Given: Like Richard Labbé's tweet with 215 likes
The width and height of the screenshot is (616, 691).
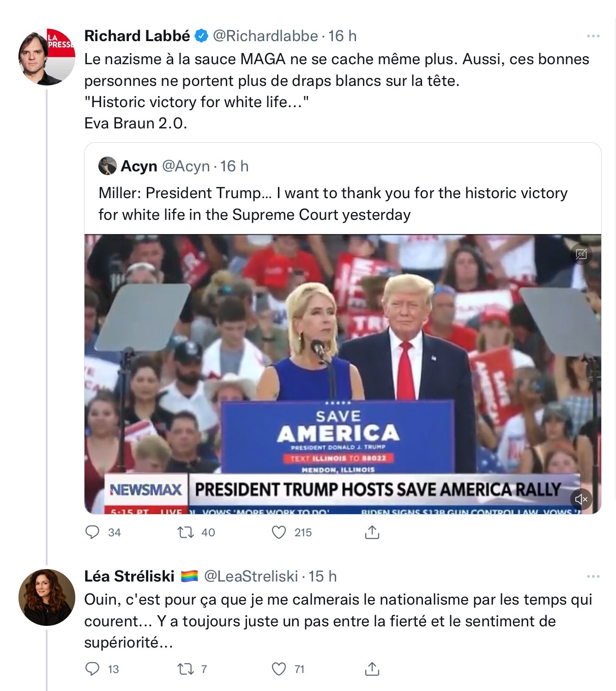Looking at the screenshot, I should click(279, 532).
